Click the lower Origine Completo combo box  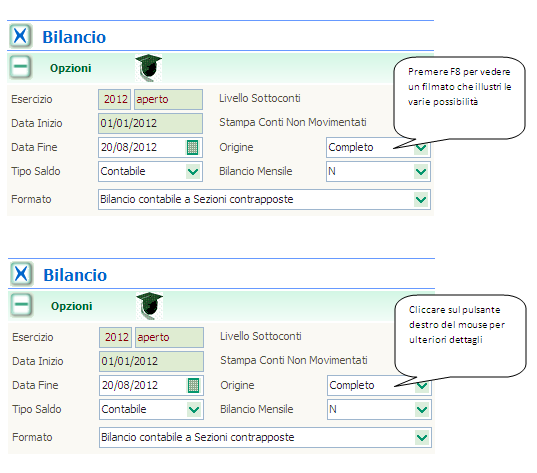pos(379,386)
